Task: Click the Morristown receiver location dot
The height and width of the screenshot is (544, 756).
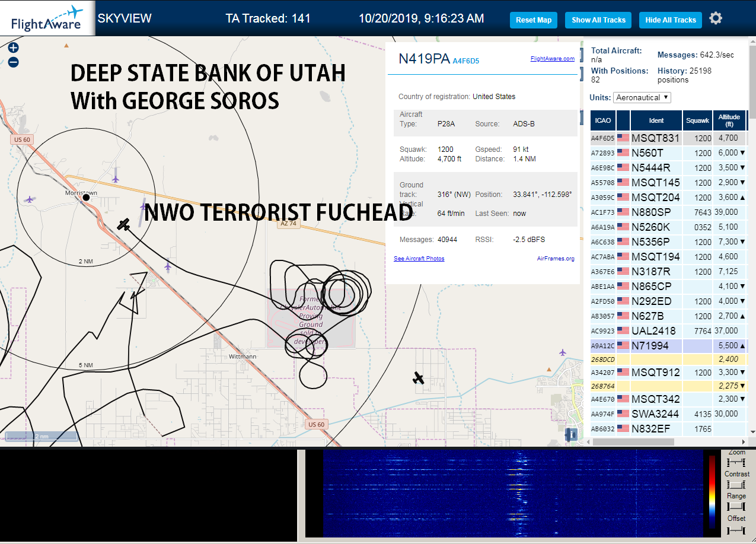Action: coord(86,198)
